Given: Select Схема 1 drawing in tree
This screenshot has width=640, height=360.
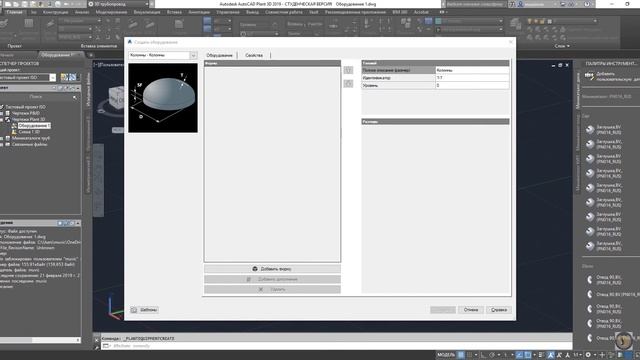Looking at the screenshot, I should coord(29,132).
